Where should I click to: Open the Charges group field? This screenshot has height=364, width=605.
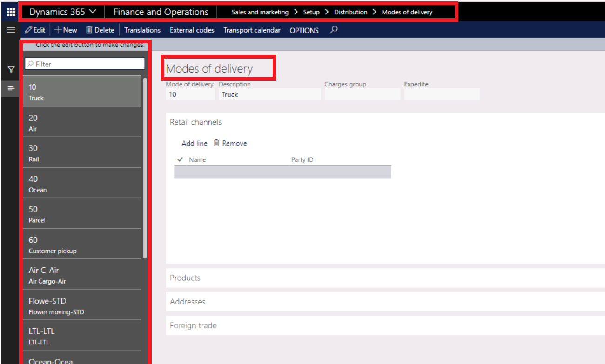363,94
